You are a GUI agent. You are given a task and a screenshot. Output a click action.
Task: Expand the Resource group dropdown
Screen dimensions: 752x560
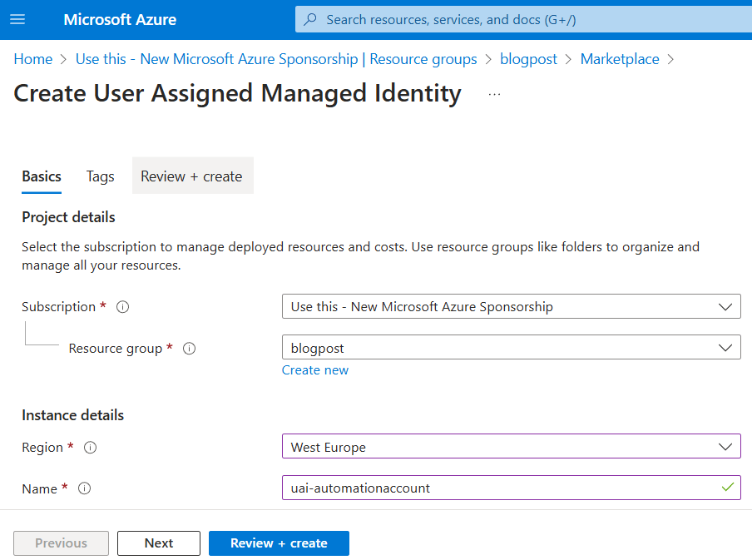511,347
